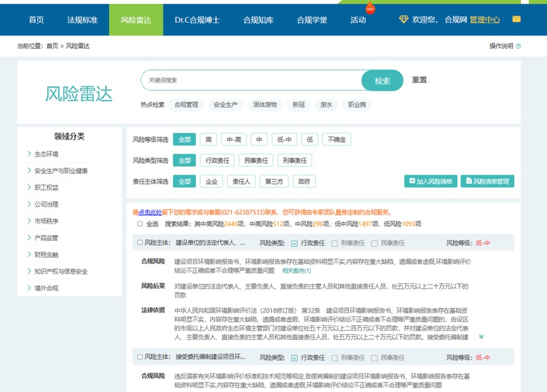Select 全部 in the 风险类型筛选 row

(184, 161)
